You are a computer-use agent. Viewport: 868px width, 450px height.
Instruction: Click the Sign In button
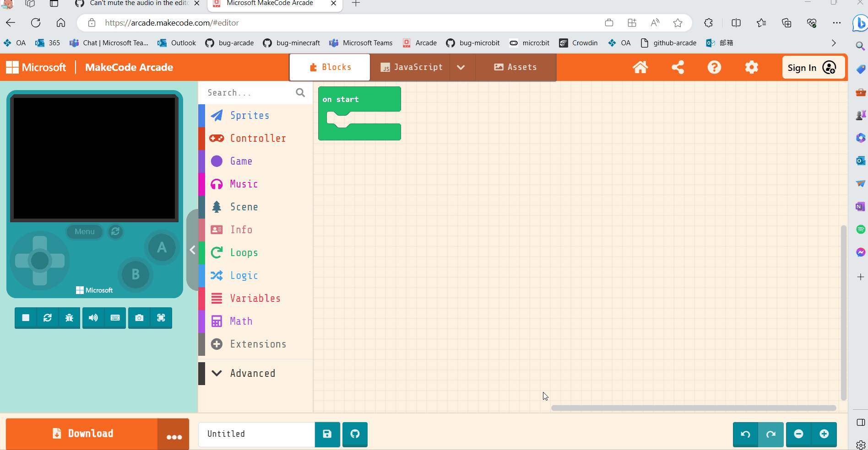[x=814, y=67]
